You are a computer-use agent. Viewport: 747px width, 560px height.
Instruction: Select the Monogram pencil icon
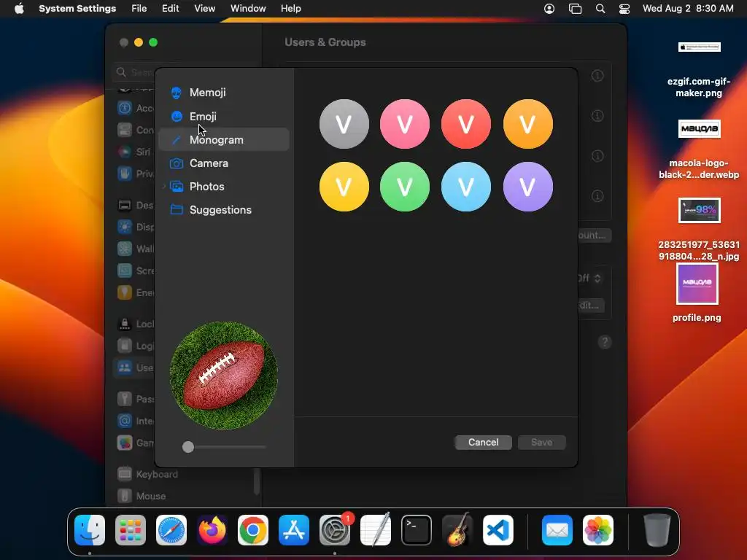pos(177,140)
